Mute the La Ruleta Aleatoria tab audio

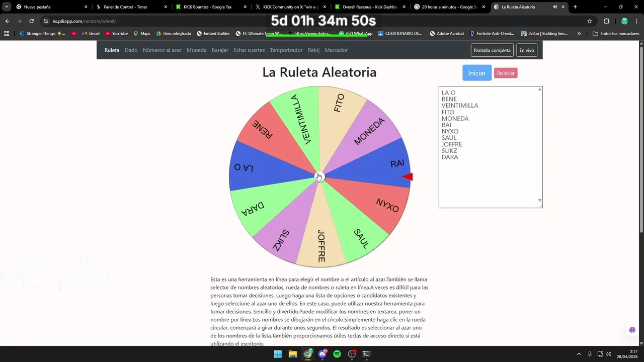pos(555,7)
